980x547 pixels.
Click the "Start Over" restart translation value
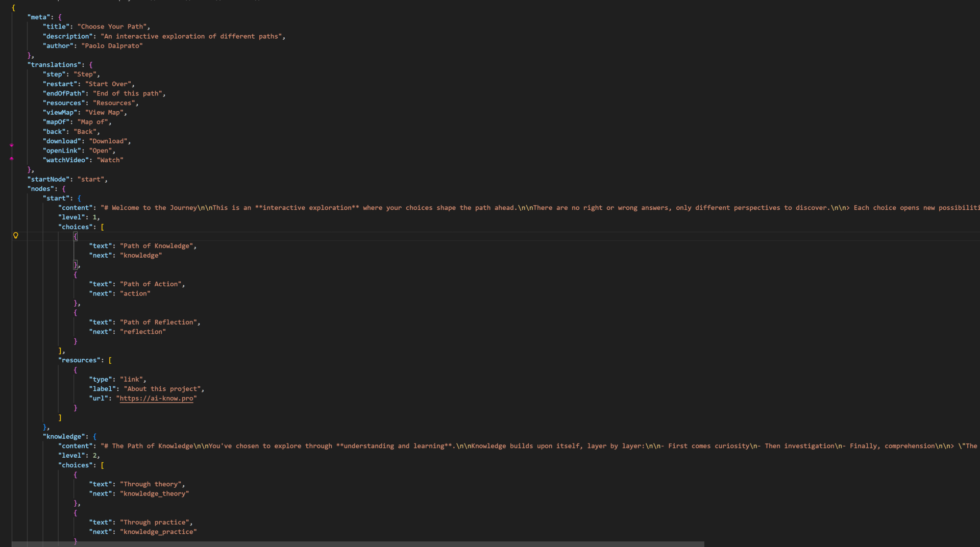click(109, 84)
